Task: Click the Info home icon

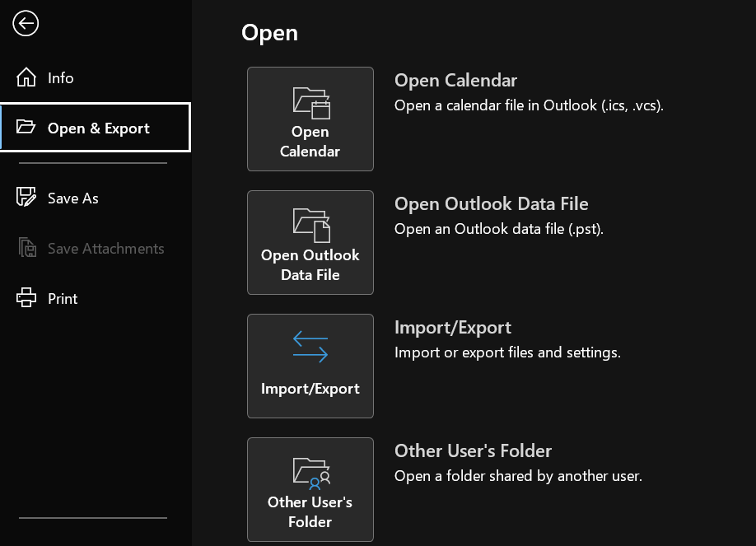Action: tap(26, 77)
